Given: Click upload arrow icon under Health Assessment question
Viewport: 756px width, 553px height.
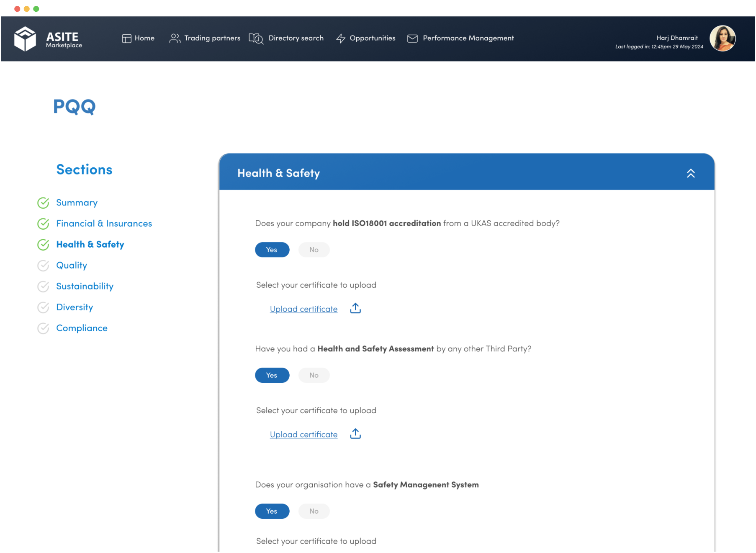Looking at the screenshot, I should (x=355, y=434).
